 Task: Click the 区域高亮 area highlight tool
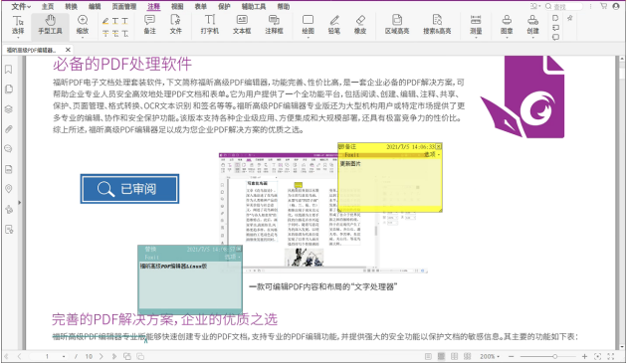click(397, 25)
